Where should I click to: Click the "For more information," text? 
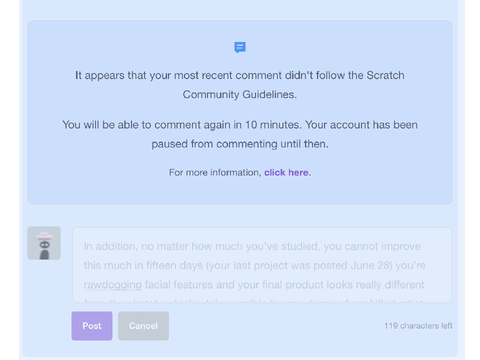coord(215,172)
